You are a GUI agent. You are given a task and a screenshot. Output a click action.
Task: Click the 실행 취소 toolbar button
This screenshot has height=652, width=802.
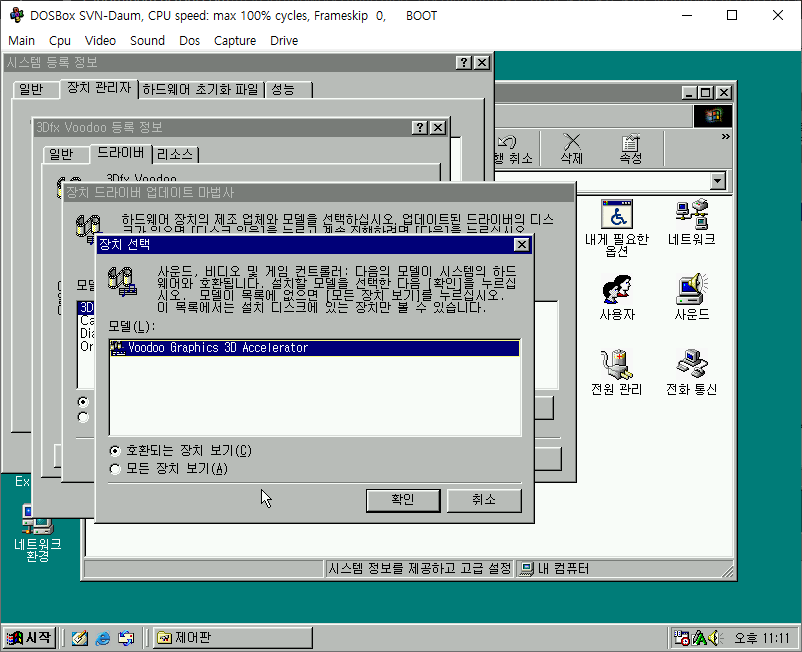tap(514, 149)
